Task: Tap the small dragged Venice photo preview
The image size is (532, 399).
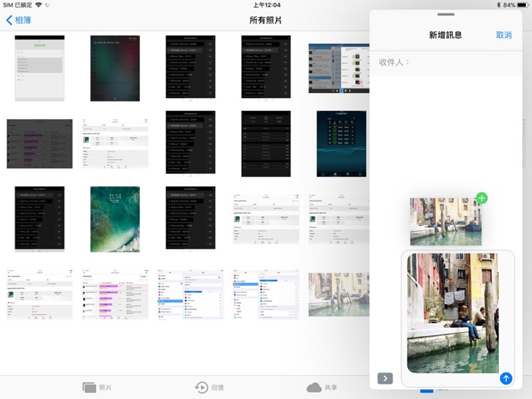Action: pos(444,222)
